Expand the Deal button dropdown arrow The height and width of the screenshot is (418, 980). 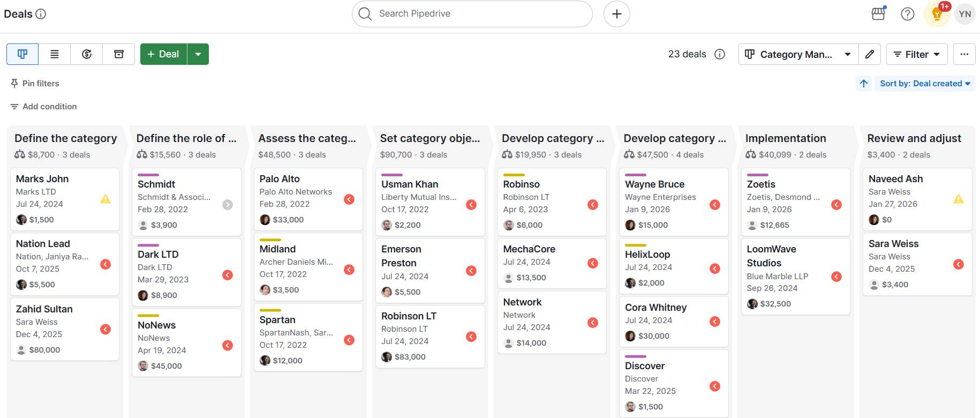point(198,54)
